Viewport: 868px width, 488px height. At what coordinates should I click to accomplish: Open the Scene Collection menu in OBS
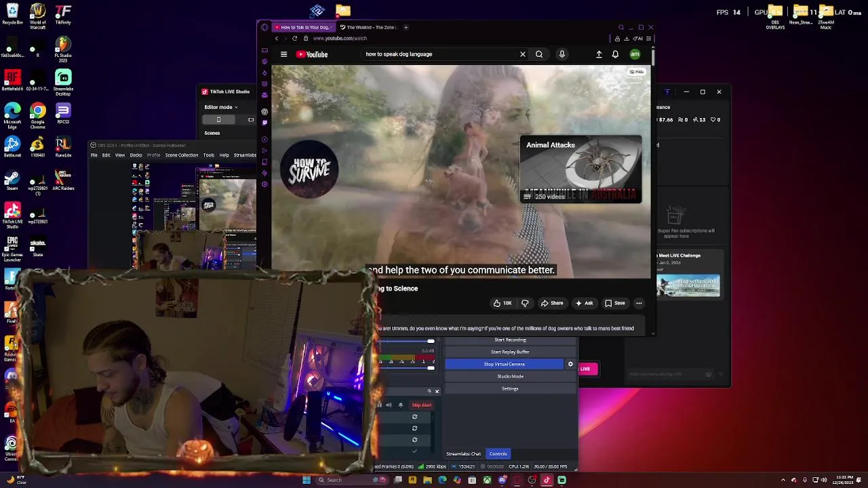coord(182,155)
